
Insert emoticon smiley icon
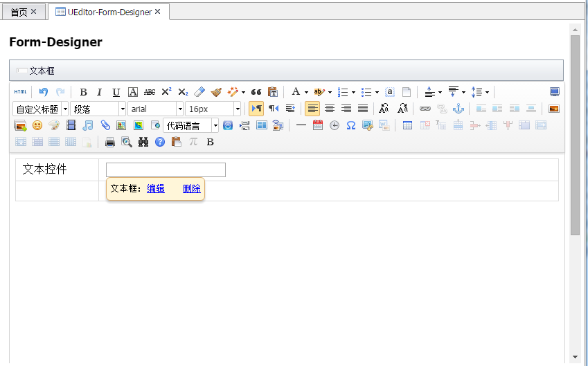[x=37, y=125]
